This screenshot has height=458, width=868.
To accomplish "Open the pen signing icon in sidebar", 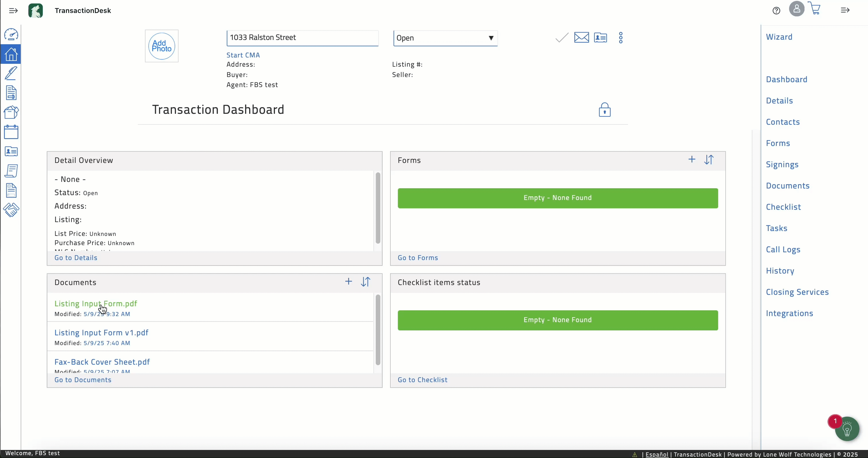I will coord(11,73).
